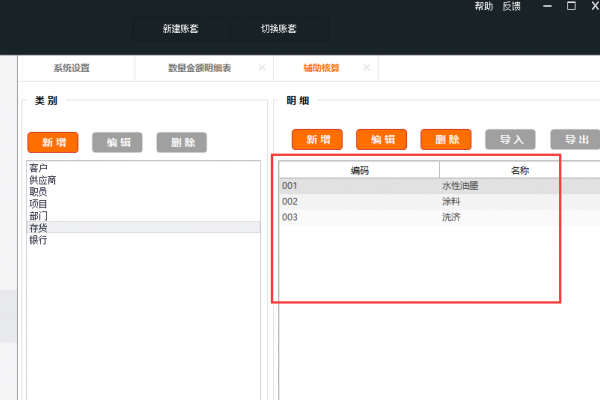Click 切换账套 in the top bar

coord(279,29)
